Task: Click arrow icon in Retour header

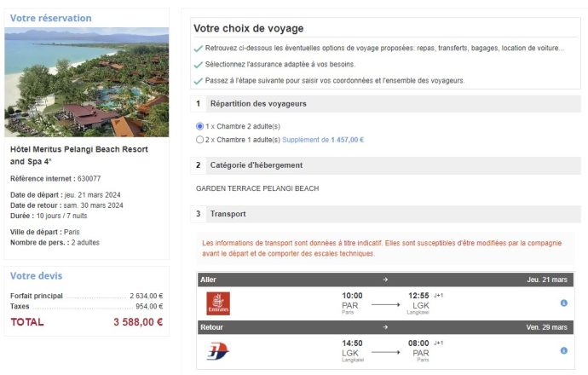Action: 385,327
